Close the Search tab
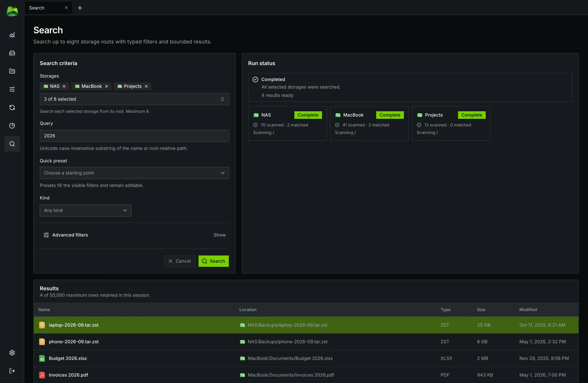 [x=66, y=8]
